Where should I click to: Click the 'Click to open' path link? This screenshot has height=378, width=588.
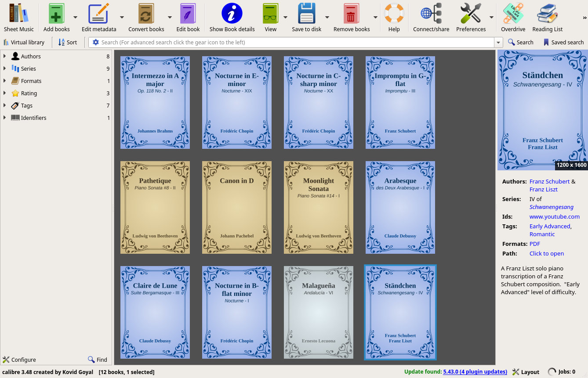(547, 253)
